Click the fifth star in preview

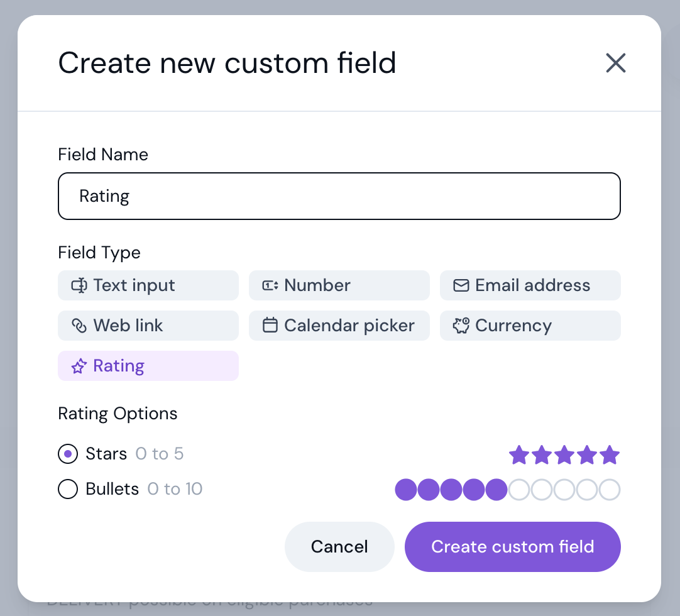click(x=610, y=454)
